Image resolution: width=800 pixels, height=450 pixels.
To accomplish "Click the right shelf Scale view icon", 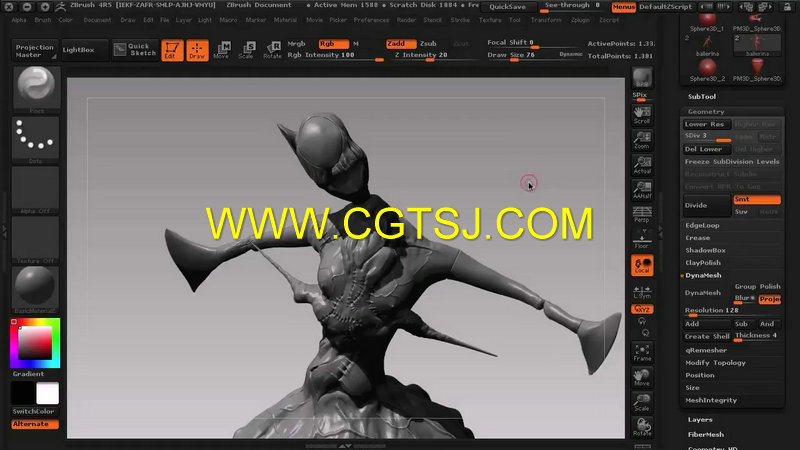I will [x=642, y=403].
